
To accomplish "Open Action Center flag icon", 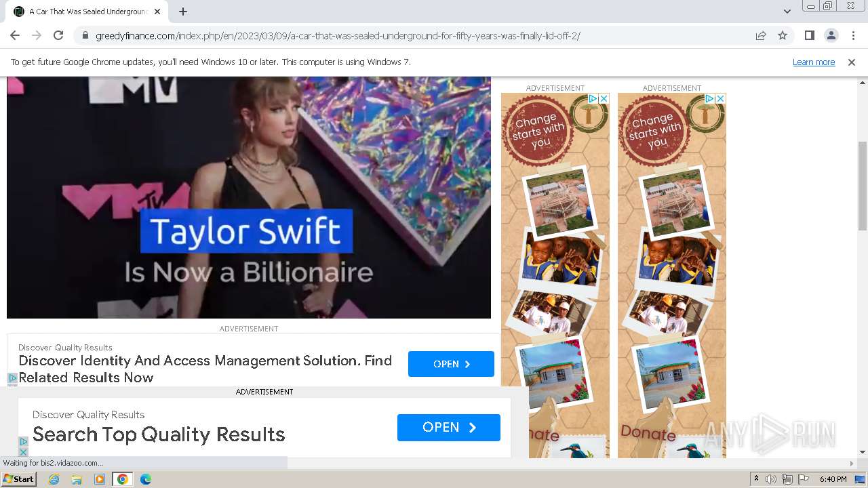I will (803, 479).
